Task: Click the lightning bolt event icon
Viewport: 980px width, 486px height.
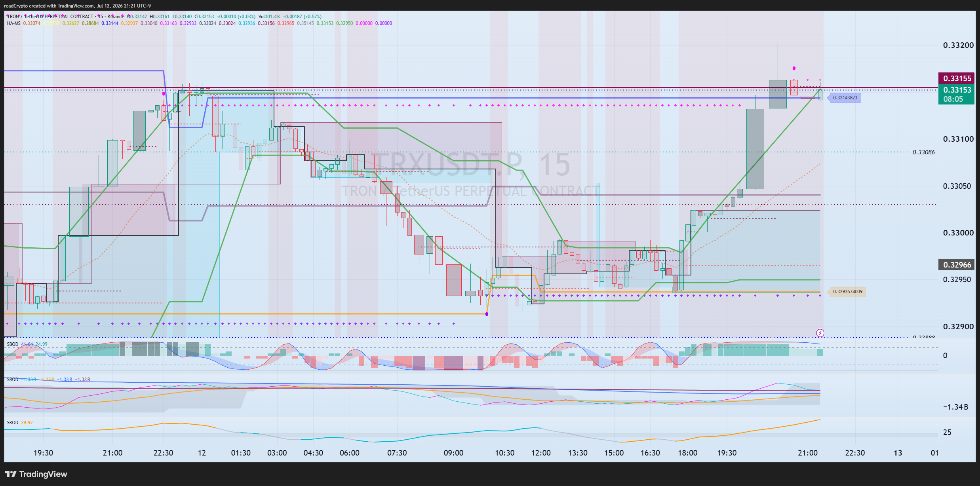Action: coord(820,333)
